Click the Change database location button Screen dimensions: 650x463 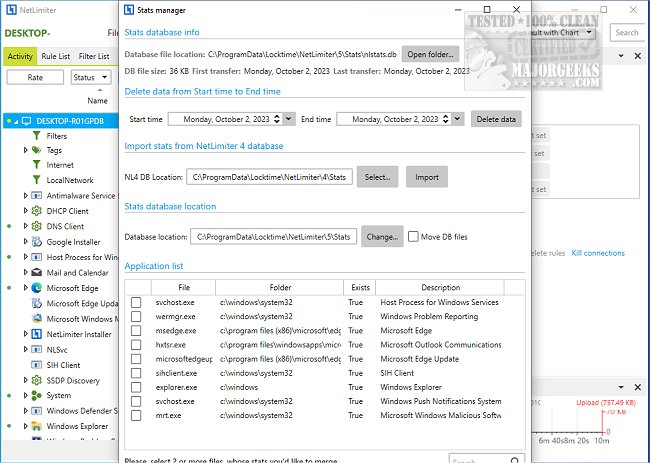(382, 237)
